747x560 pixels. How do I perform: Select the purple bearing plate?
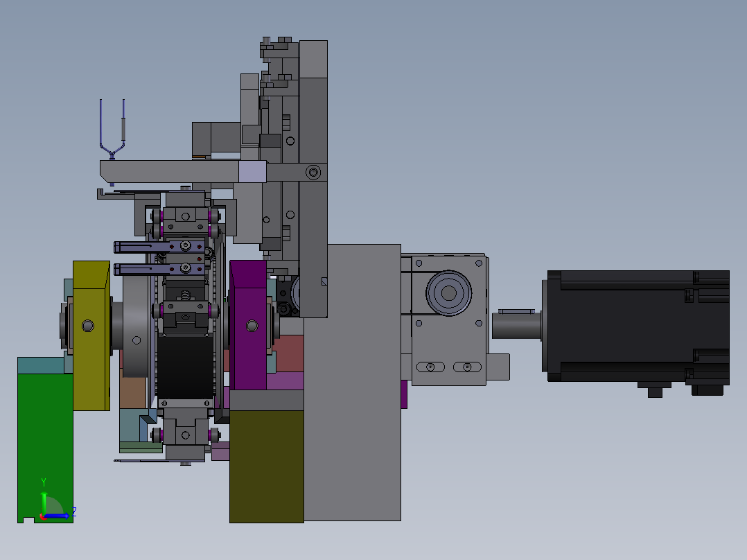(x=248, y=325)
